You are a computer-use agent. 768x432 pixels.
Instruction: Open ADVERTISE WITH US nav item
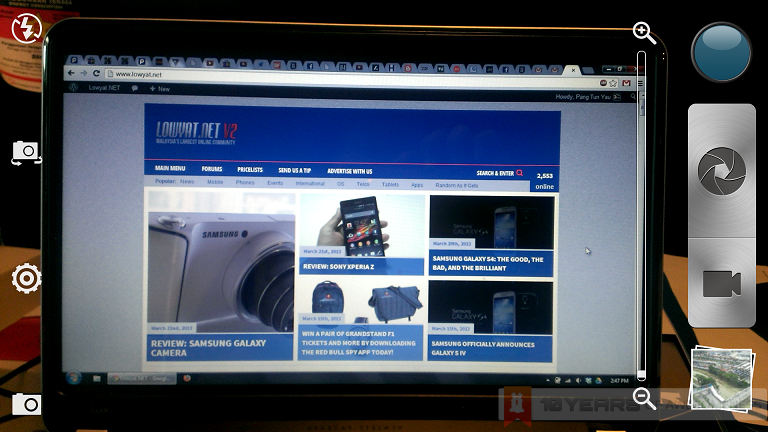tap(350, 171)
